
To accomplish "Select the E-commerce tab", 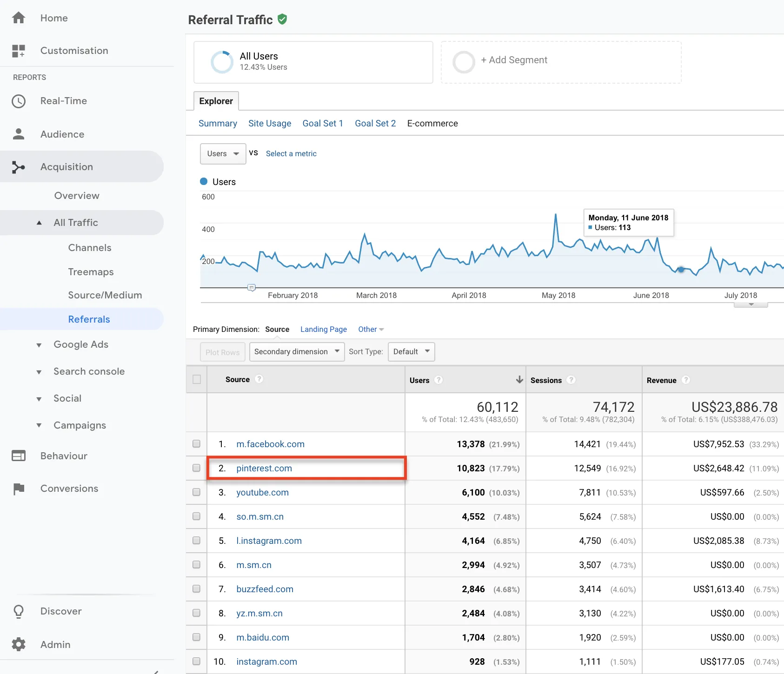I will (432, 123).
